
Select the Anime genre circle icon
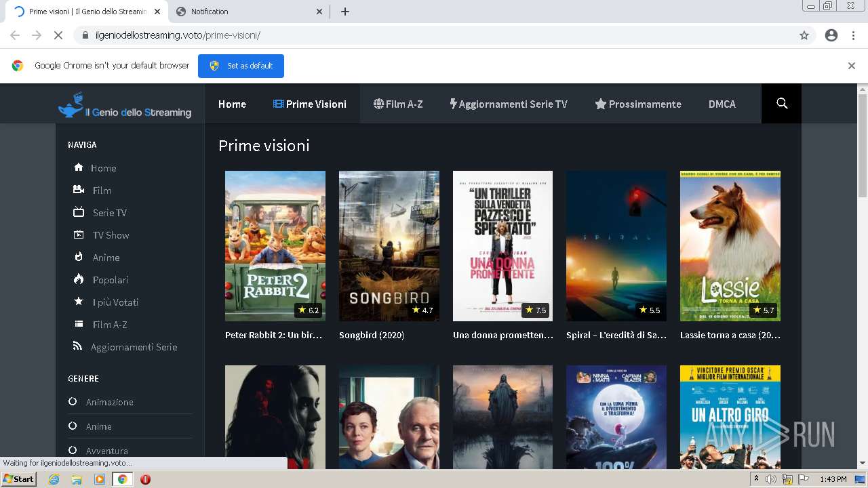73,426
